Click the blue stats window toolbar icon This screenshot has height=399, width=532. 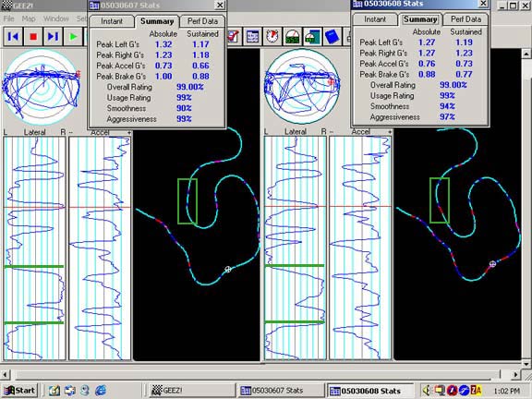click(x=252, y=36)
